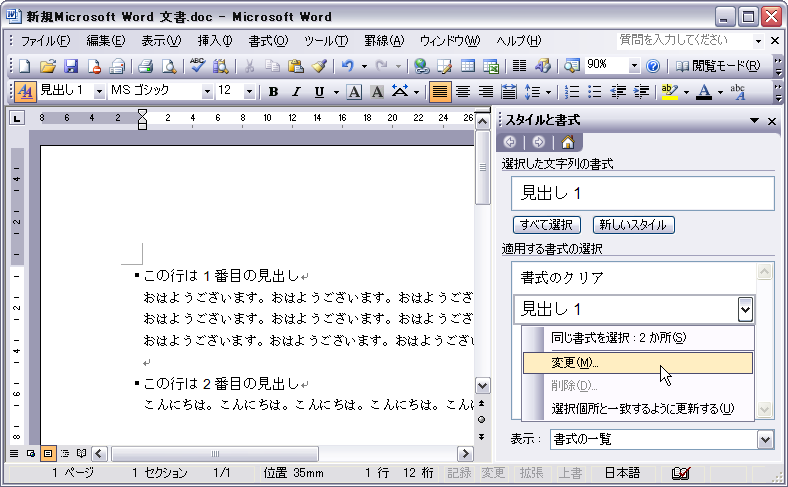
Task: Click the Save icon in toolbar
Action: coord(71,66)
